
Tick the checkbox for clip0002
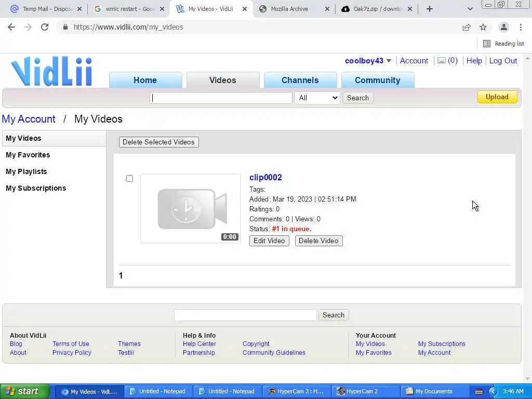click(129, 179)
